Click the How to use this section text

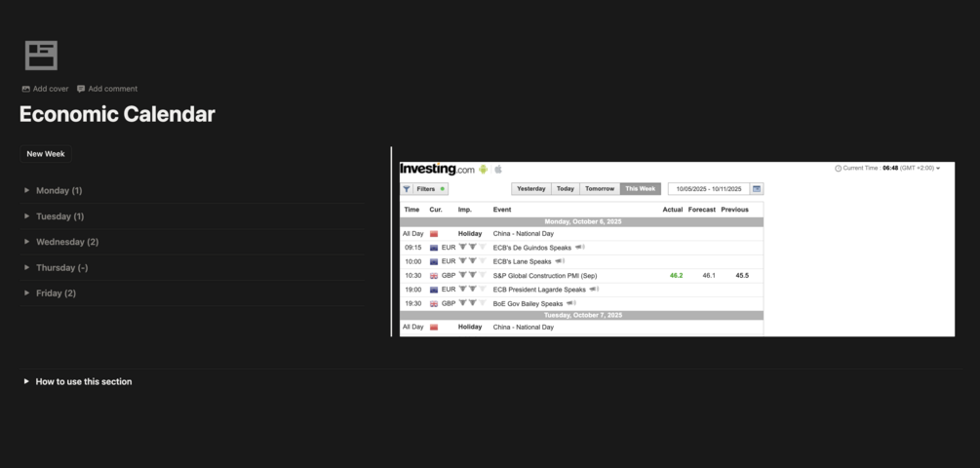coord(84,382)
